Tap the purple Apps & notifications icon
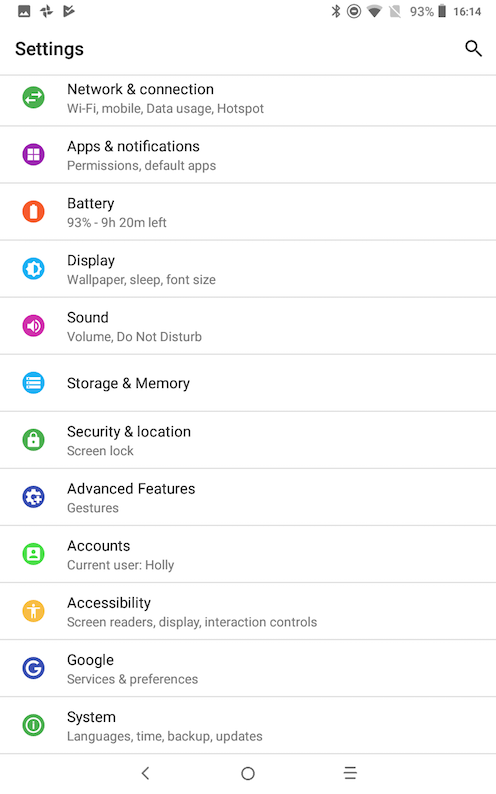 [33, 154]
